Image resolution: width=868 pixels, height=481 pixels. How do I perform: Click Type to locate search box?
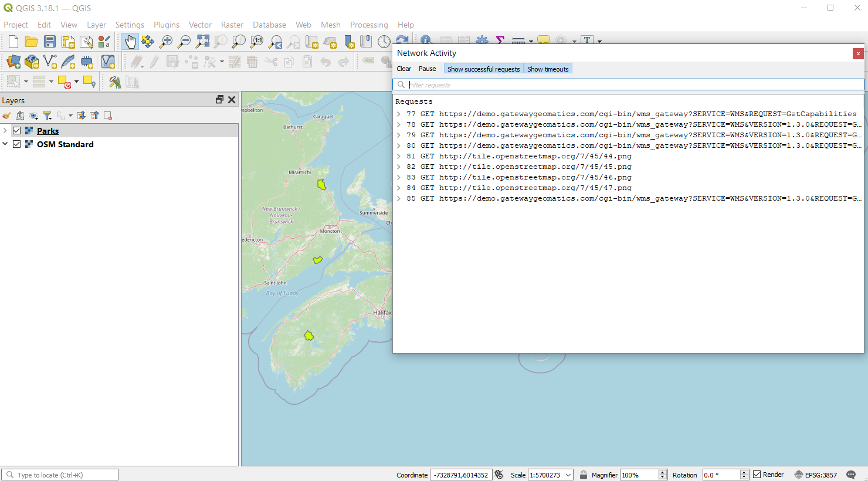pyautogui.click(x=60, y=475)
